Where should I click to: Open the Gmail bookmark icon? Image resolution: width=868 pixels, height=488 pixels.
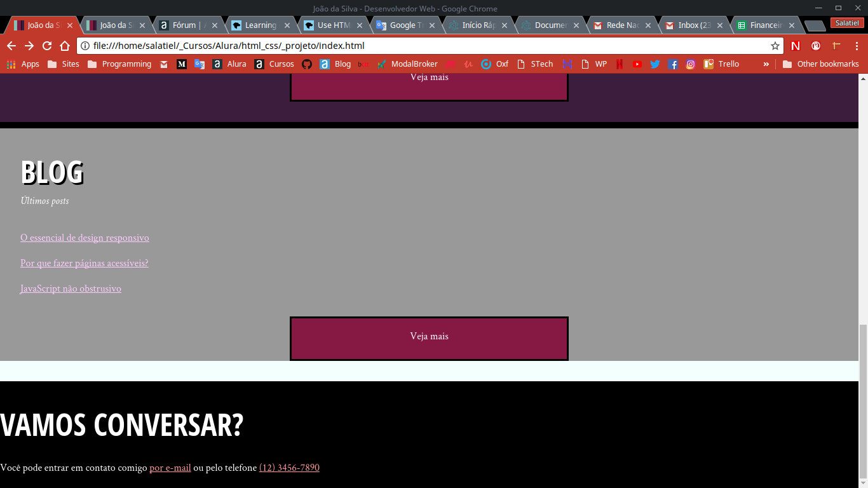click(164, 64)
